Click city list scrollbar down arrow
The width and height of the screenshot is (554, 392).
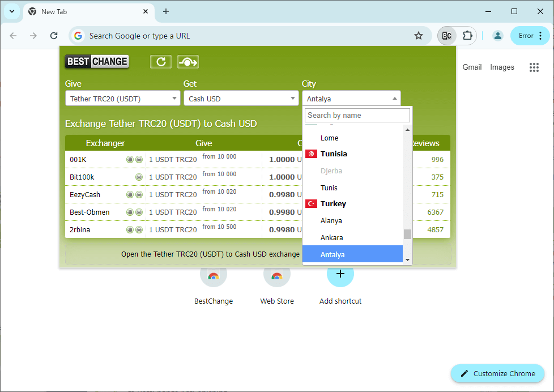pos(407,260)
